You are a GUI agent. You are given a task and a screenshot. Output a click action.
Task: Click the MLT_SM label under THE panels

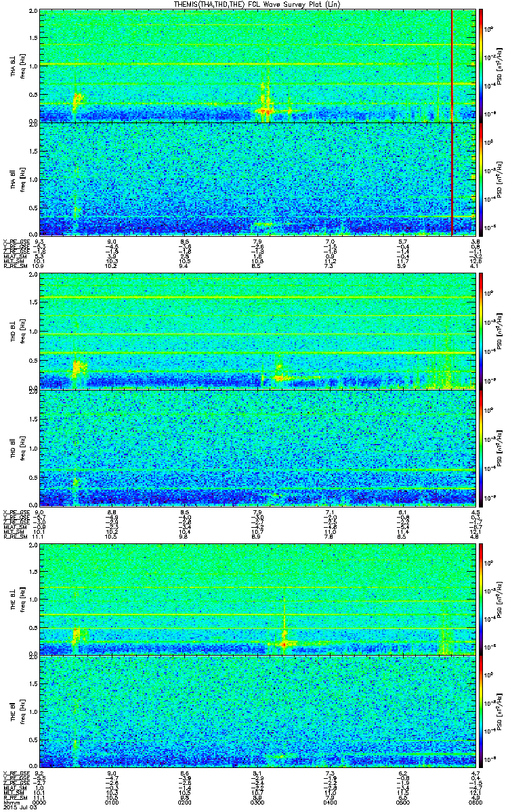pyautogui.click(x=13, y=794)
